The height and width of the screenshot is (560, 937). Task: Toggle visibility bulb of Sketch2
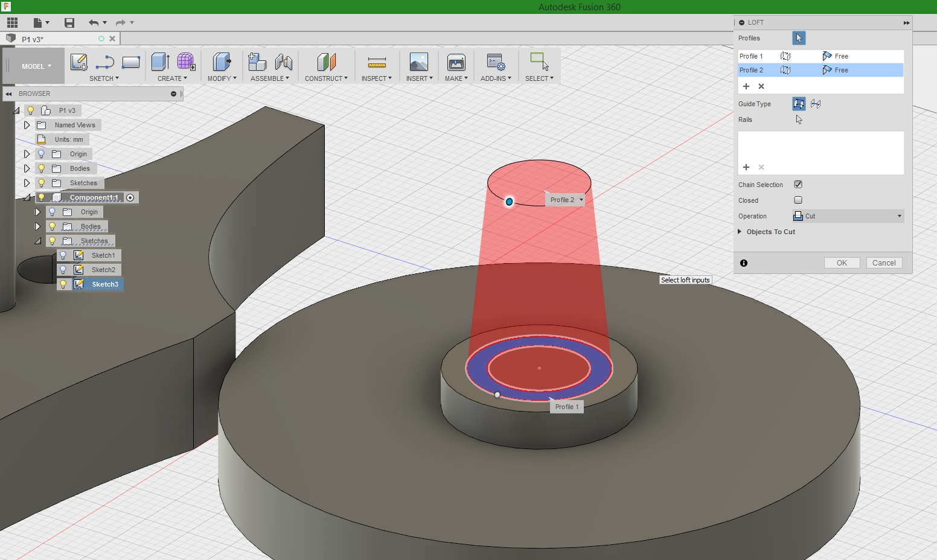(x=63, y=270)
